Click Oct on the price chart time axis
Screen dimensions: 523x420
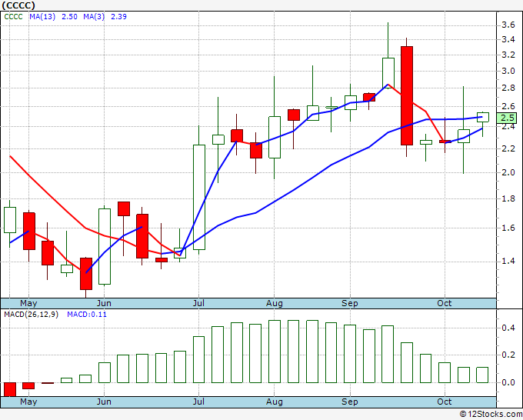(x=445, y=304)
